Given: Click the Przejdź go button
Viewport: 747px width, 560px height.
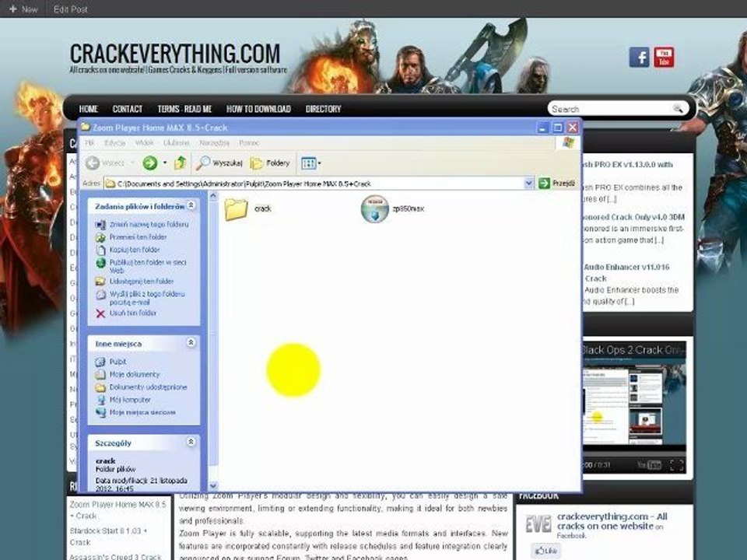Looking at the screenshot, I should [x=556, y=184].
